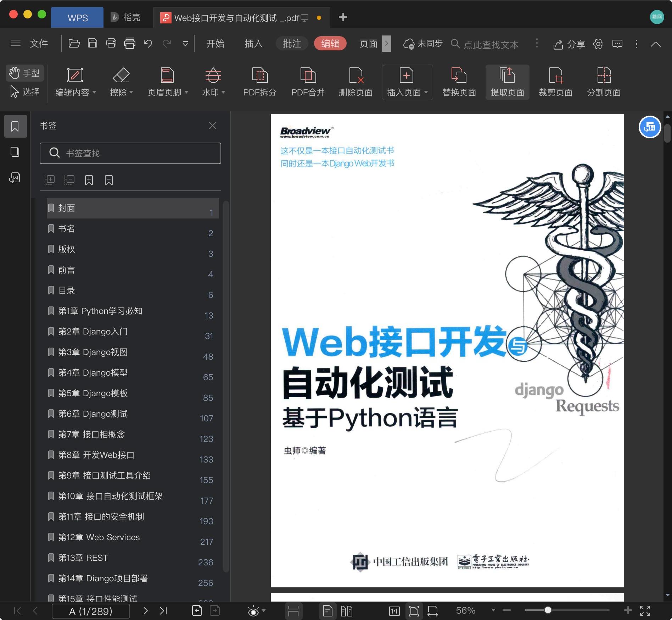
Task: Open zoom percentage dropdown
Action: pos(493,610)
